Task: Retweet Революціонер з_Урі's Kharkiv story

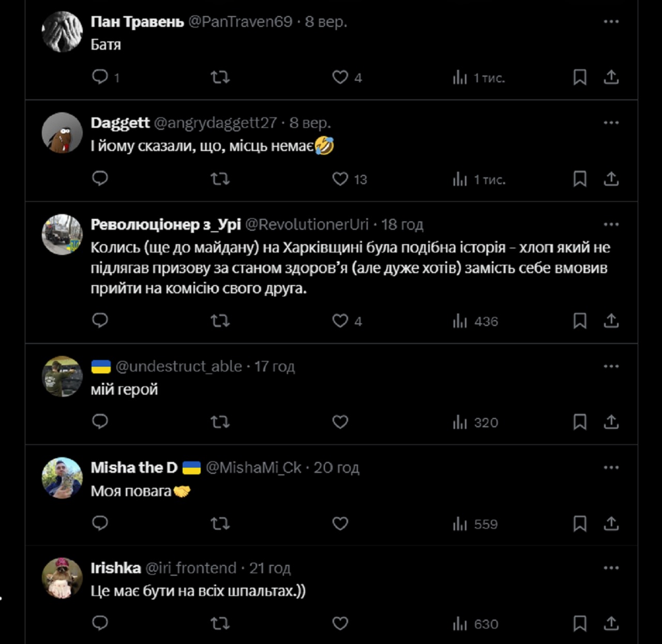Action: coord(220,321)
